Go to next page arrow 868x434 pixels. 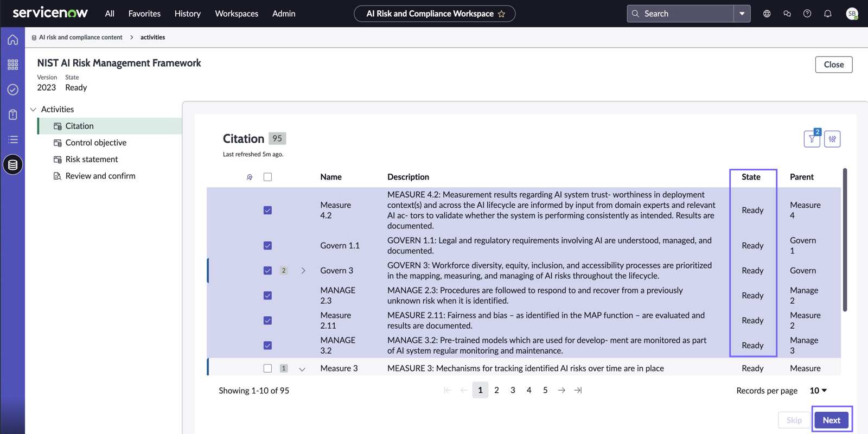(561, 390)
